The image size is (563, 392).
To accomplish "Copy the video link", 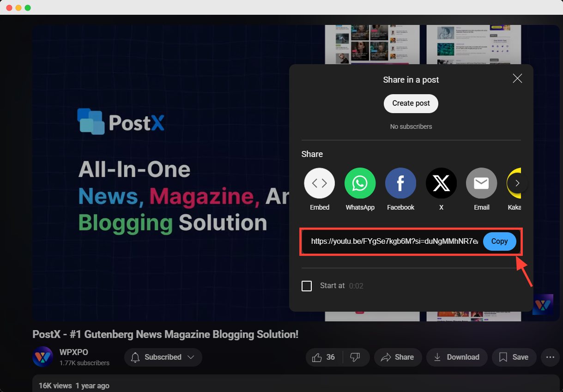I will (x=499, y=241).
